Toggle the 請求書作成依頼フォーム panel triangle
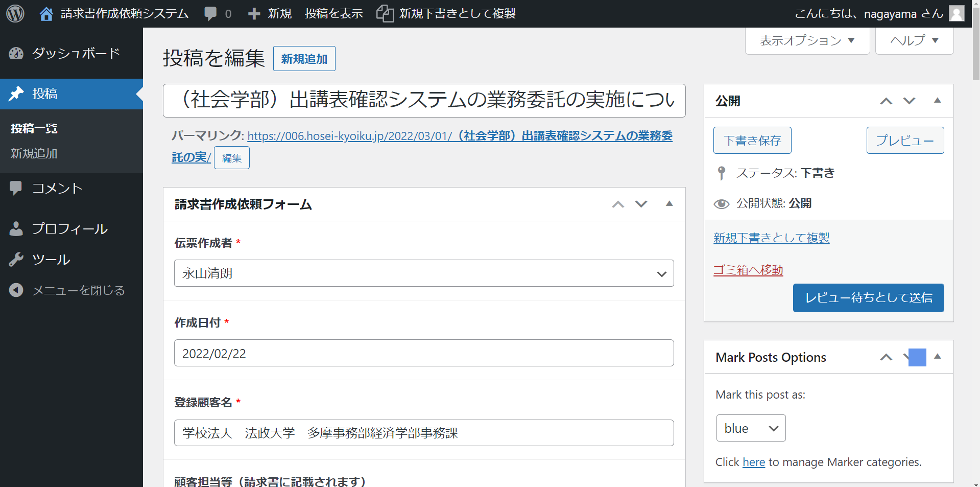Image resolution: width=980 pixels, height=487 pixels. pyautogui.click(x=669, y=204)
